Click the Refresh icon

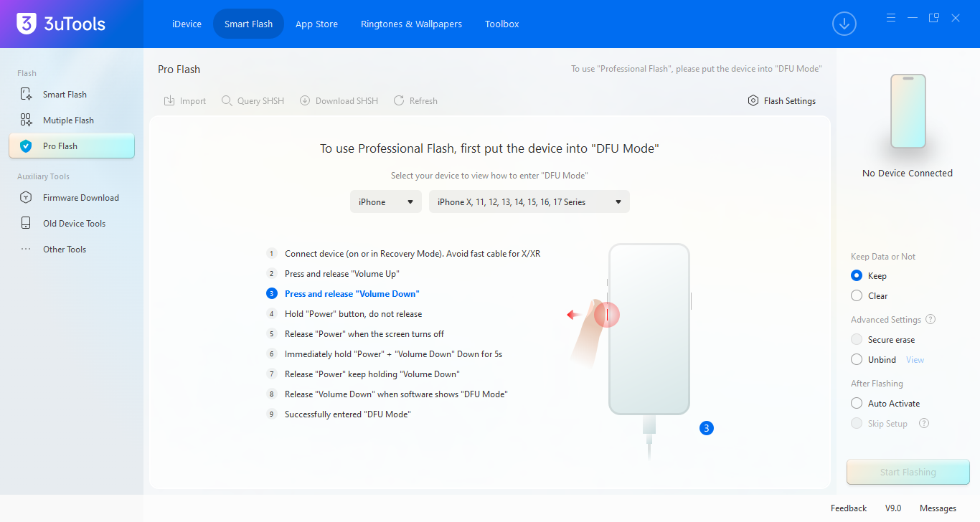pos(399,101)
